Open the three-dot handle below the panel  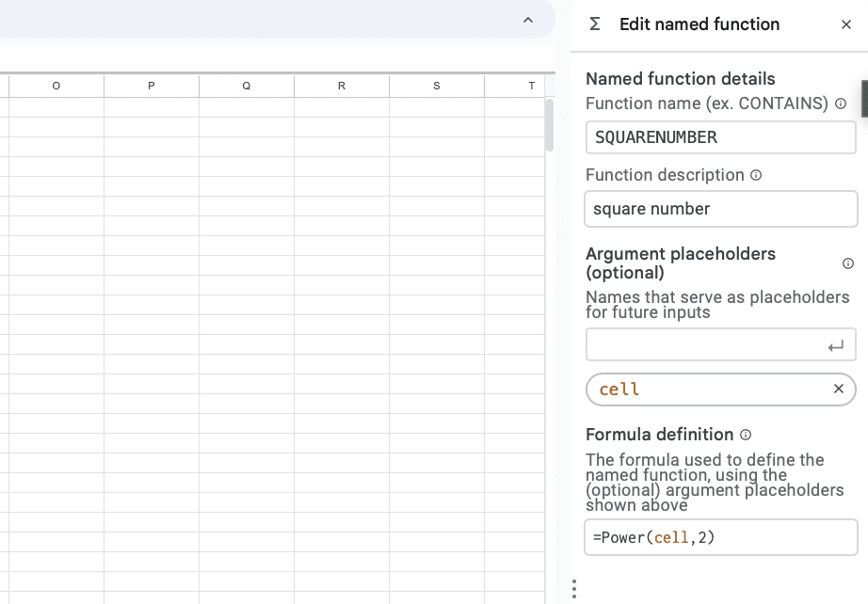point(574,589)
